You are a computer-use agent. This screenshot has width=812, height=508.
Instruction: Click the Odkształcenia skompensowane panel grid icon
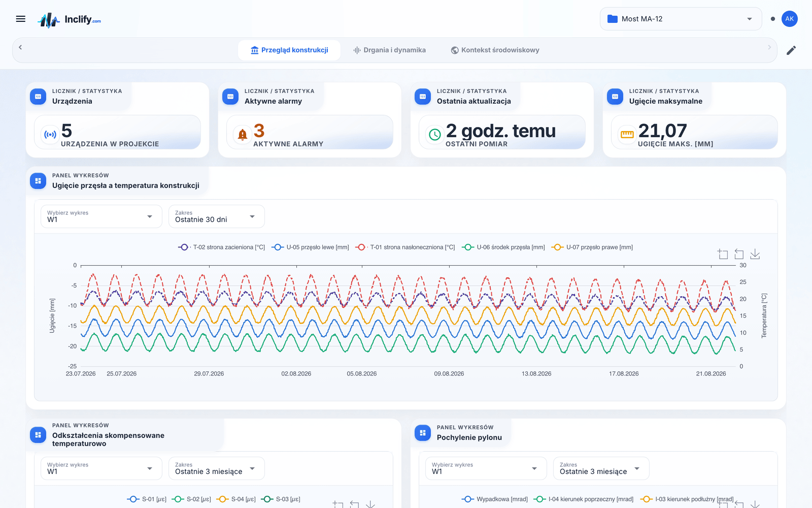pos(38,435)
